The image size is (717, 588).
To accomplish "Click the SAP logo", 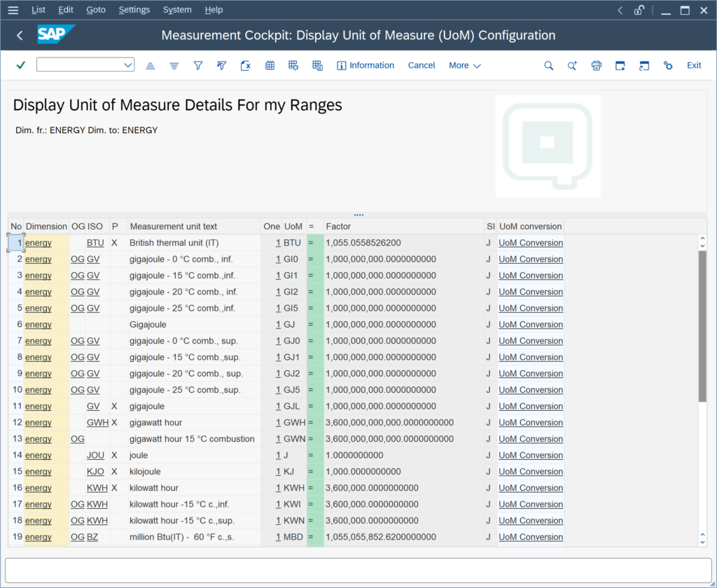I will point(56,34).
